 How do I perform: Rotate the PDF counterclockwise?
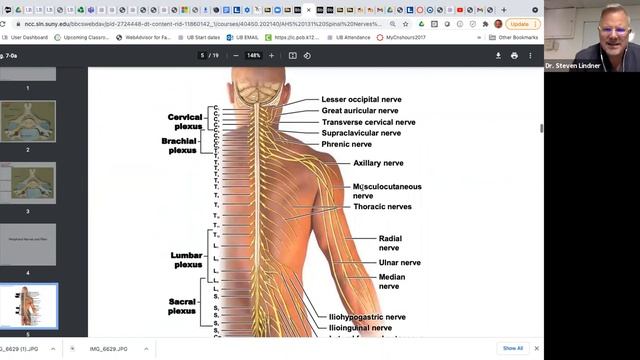(307, 56)
